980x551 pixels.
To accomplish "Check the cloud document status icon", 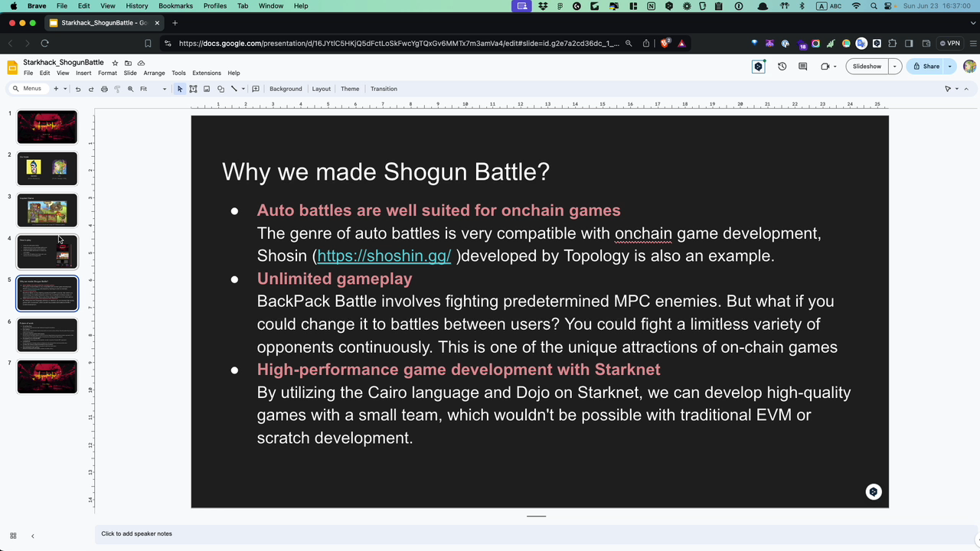I will tap(141, 63).
